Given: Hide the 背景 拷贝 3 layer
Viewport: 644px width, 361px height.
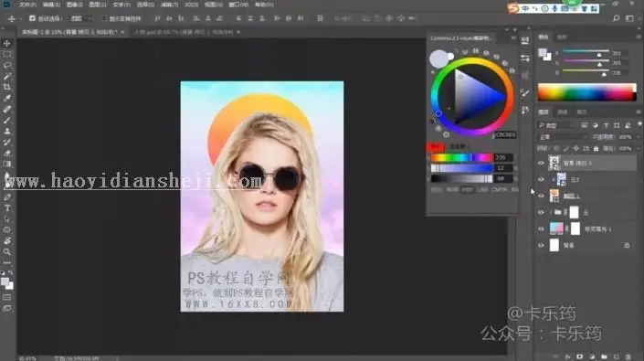Looking at the screenshot, I should (541, 163).
